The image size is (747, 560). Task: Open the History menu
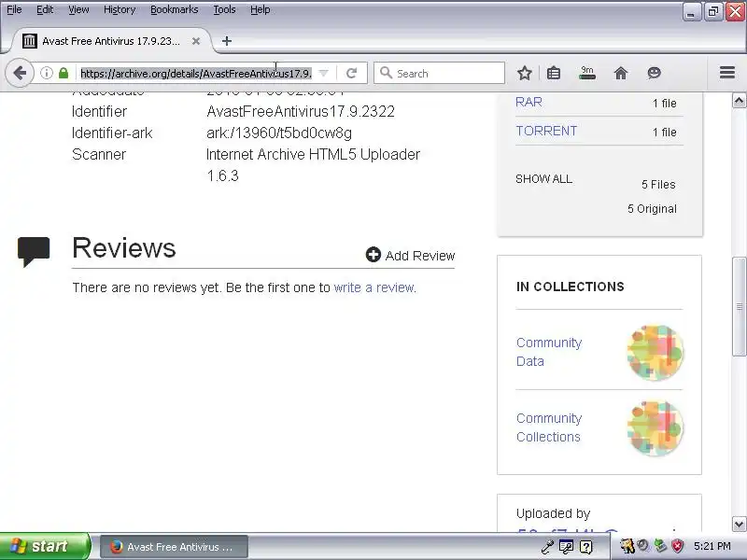[x=120, y=9]
